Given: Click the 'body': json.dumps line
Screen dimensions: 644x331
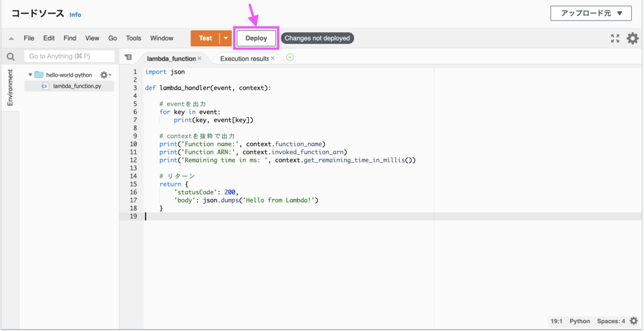Looking at the screenshot, I should [246, 200].
